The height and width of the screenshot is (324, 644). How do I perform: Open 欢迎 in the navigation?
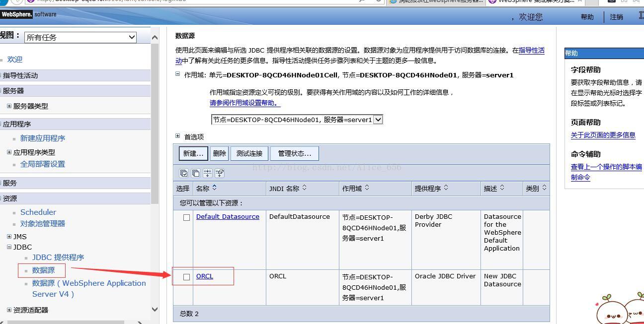coord(15,60)
